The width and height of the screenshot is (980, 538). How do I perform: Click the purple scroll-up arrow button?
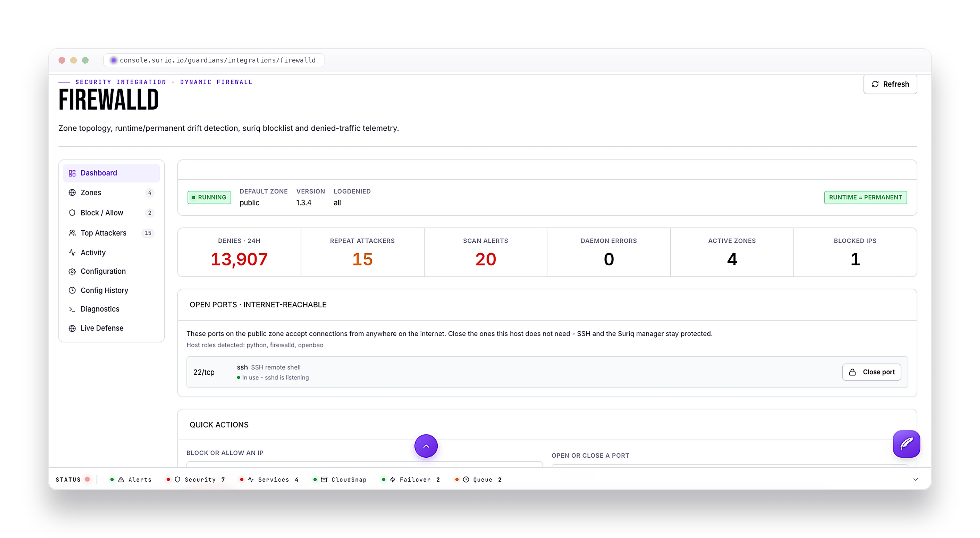click(x=426, y=446)
